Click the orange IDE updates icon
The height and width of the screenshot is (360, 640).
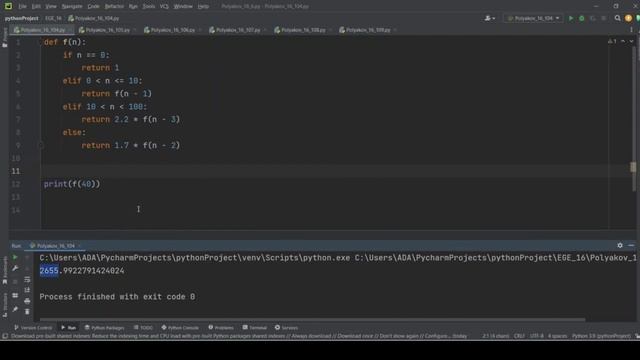coord(628,18)
